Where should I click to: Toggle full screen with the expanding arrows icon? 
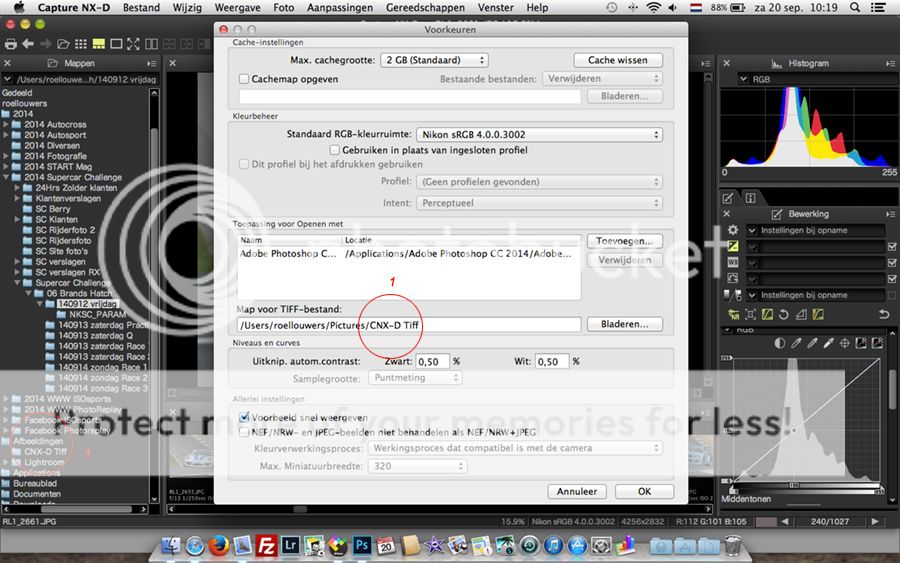pyautogui.click(x=133, y=44)
